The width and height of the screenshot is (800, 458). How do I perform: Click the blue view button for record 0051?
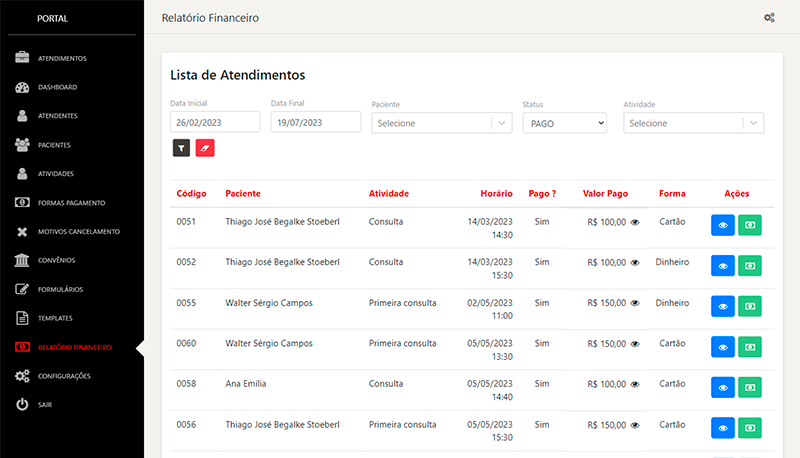click(x=723, y=225)
